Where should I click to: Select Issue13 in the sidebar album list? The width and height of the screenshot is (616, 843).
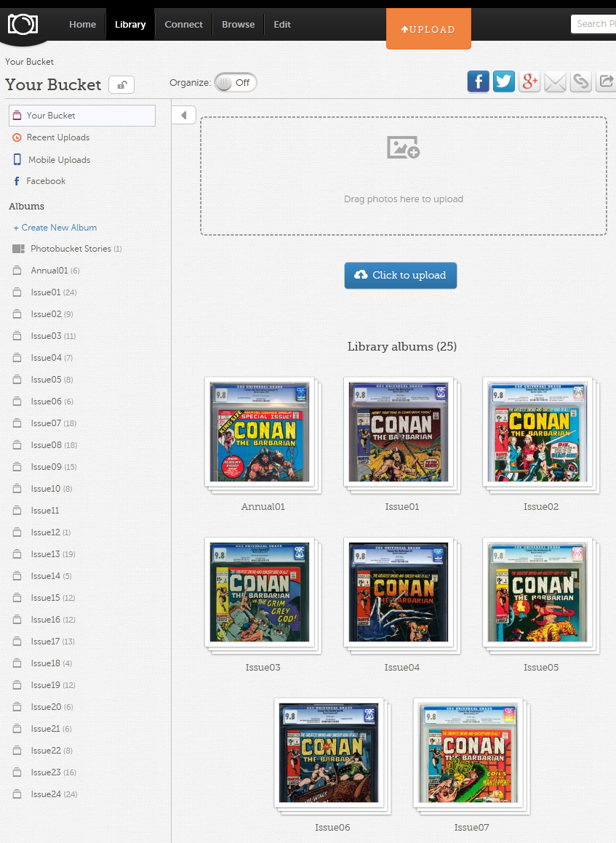(52, 554)
